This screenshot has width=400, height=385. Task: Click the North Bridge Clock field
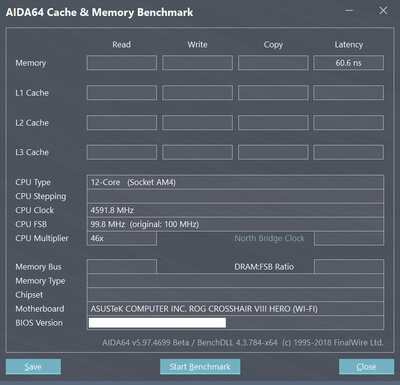click(x=349, y=238)
